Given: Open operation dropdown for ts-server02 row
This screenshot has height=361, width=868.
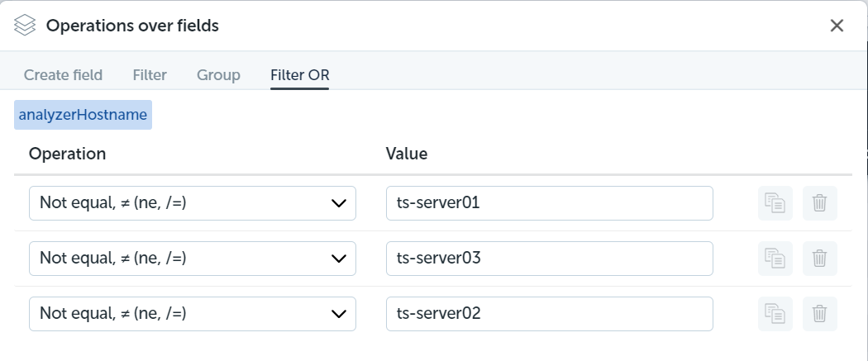Looking at the screenshot, I should pyautogui.click(x=192, y=313).
